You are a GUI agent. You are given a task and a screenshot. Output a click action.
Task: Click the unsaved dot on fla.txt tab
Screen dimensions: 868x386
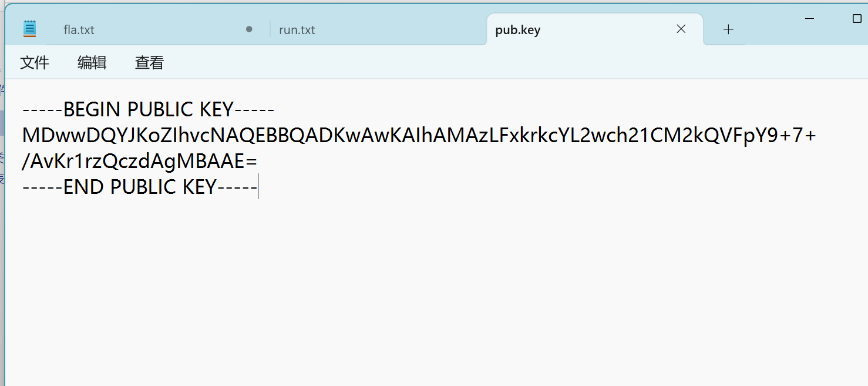point(249,29)
